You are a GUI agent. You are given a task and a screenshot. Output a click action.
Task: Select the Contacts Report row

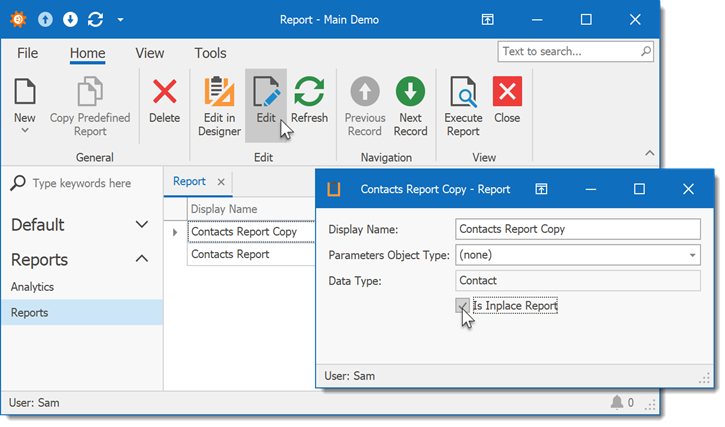(x=251, y=254)
